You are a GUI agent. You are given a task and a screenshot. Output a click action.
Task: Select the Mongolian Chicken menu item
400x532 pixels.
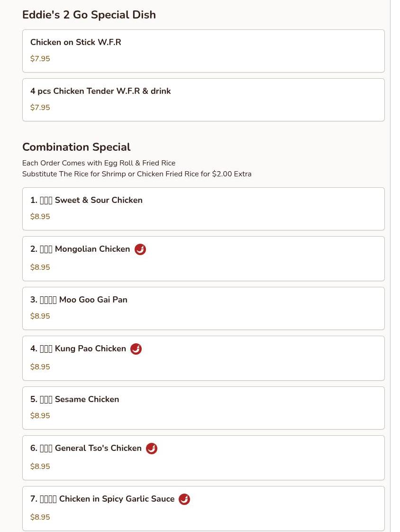pyautogui.click(x=203, y=258)
